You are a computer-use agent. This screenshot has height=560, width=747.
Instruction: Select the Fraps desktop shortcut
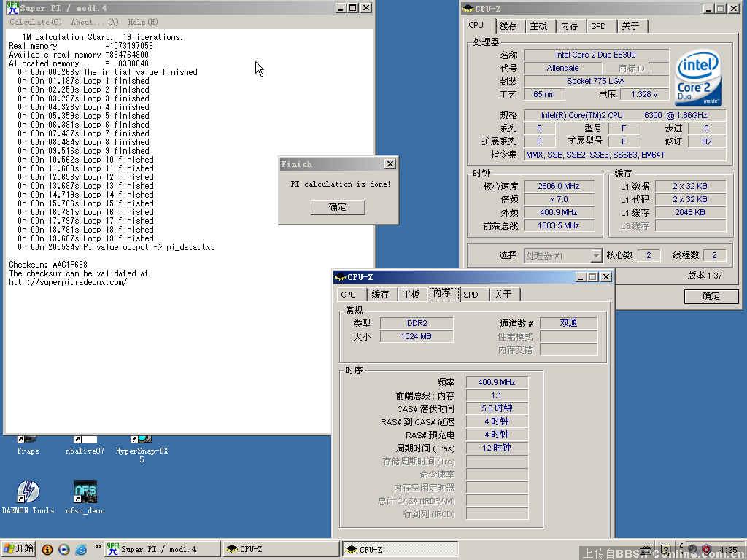(x=28, y=445)
